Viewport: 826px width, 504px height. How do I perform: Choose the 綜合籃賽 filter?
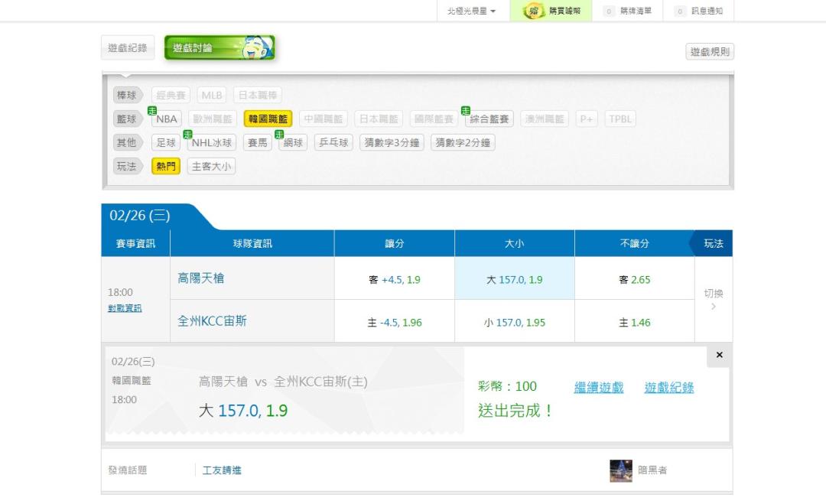[489, 119]
